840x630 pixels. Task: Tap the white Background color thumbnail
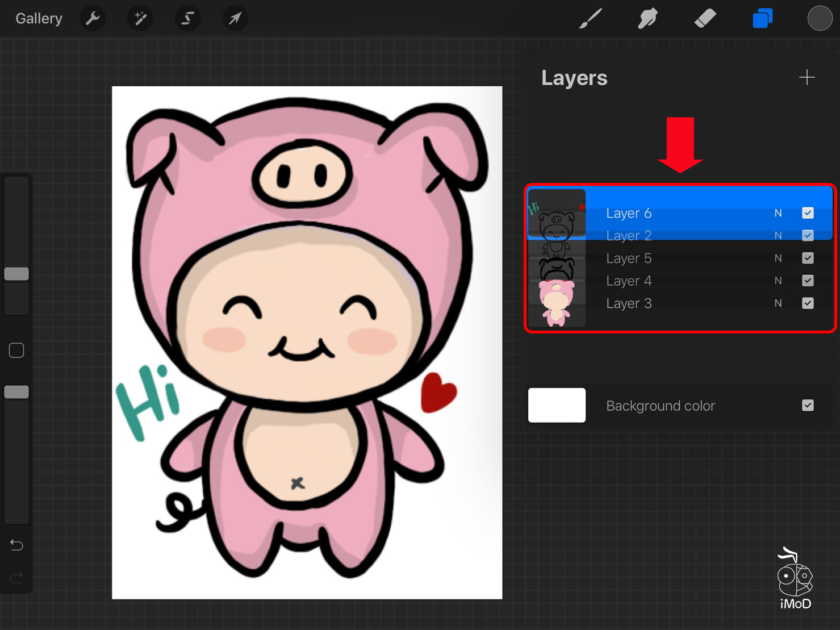[557, 405]
